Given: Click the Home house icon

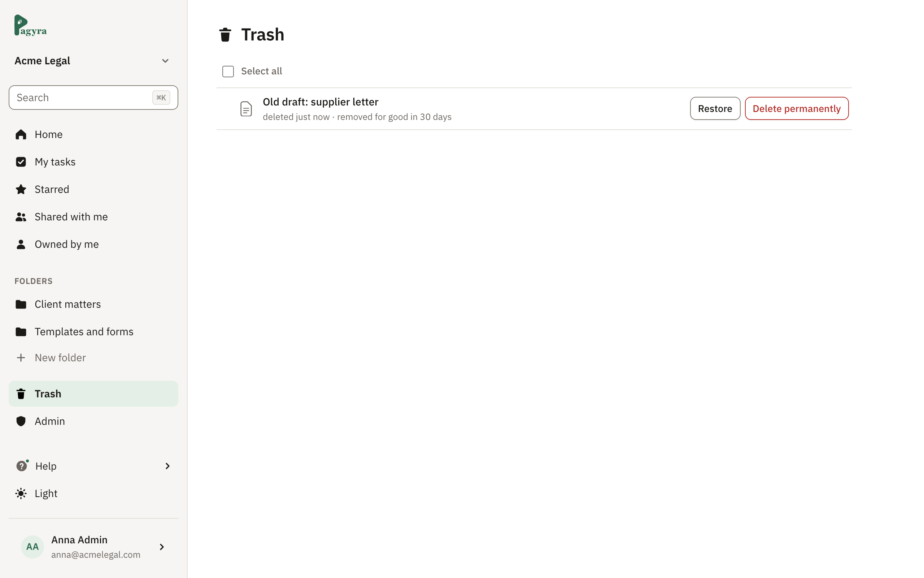Looking at the screenshot, I should [x=21, y=134].
